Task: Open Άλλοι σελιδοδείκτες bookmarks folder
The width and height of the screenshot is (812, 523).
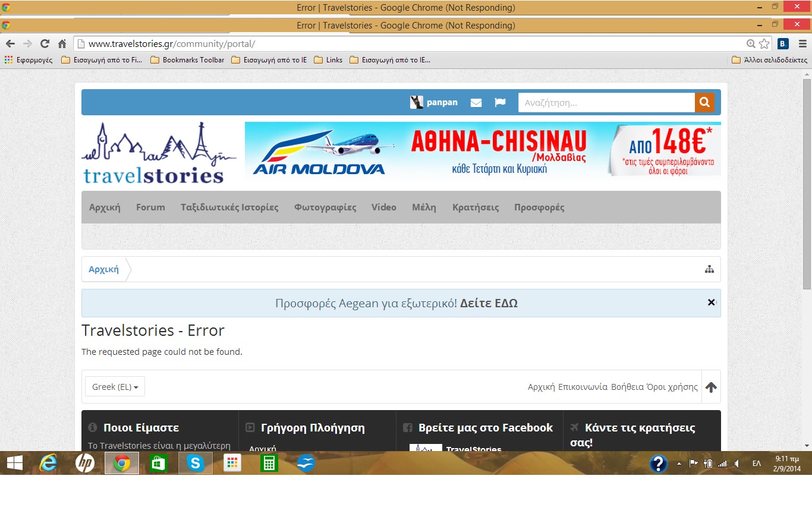Action: [x=769, y=60]
